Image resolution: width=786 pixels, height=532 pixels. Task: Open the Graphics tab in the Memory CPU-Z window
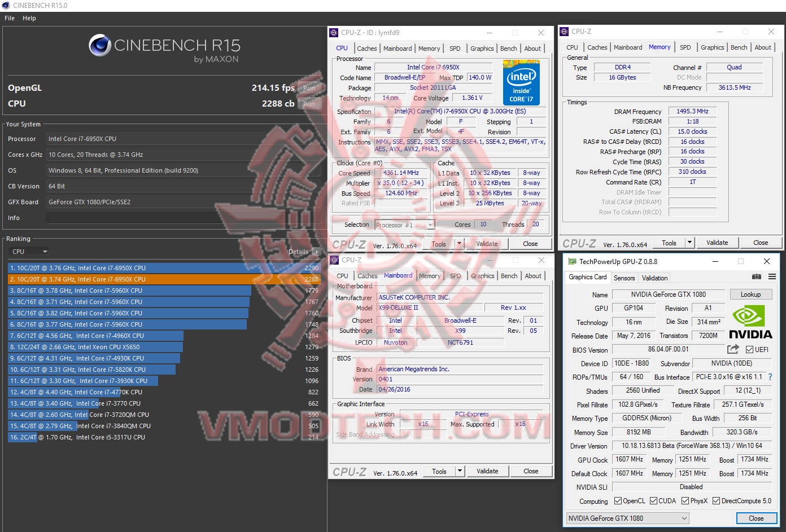[713, 47]
